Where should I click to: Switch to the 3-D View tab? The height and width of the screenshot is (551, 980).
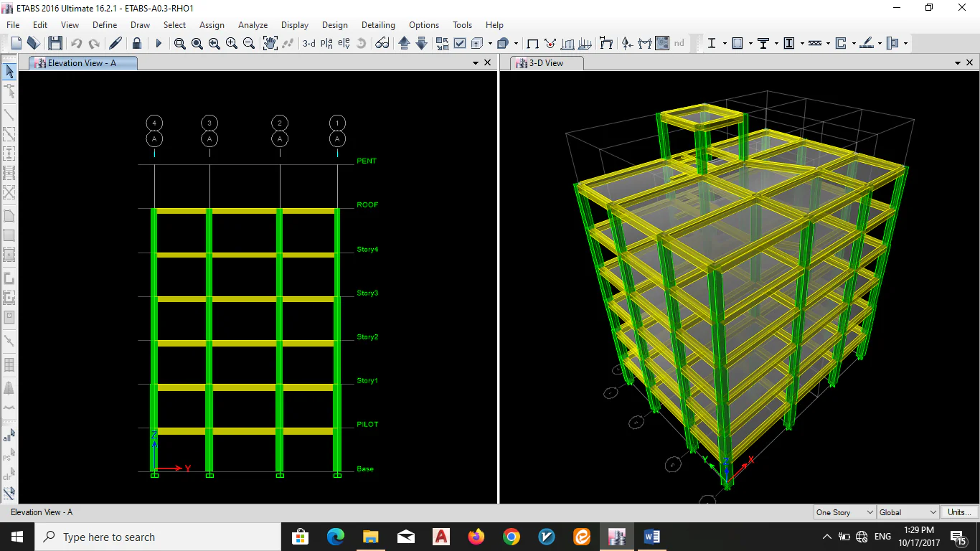547,63
